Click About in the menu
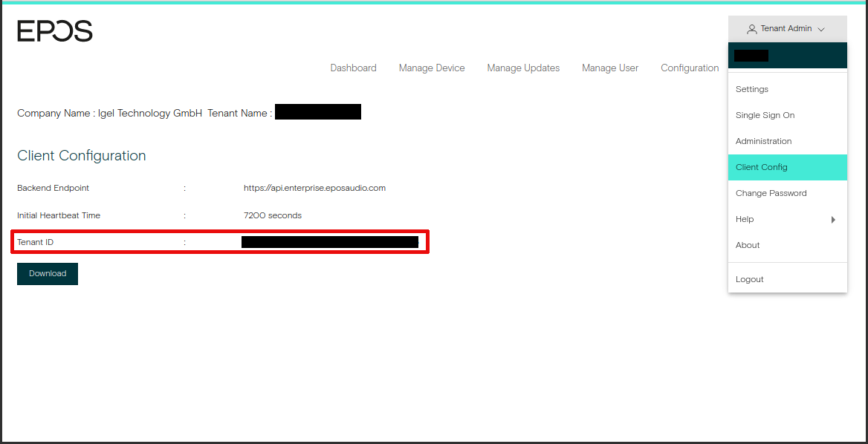The height and width of the screenshot is (444, 868). tap(747, 245)
